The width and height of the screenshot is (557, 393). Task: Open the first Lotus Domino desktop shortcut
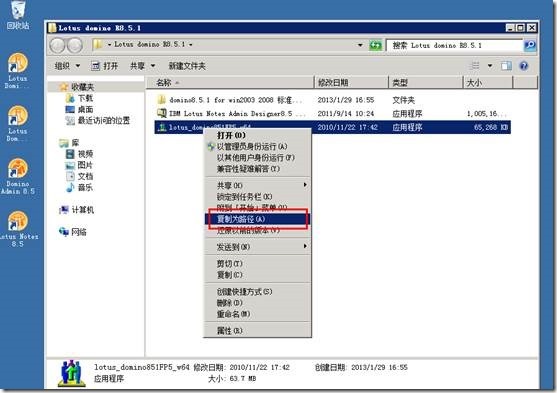(x=18, y=70)
